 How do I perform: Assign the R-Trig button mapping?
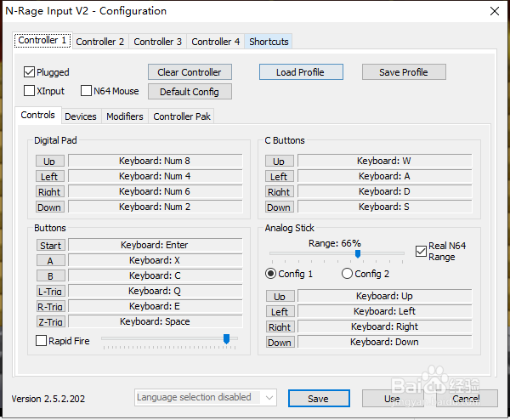pos(51,306)
